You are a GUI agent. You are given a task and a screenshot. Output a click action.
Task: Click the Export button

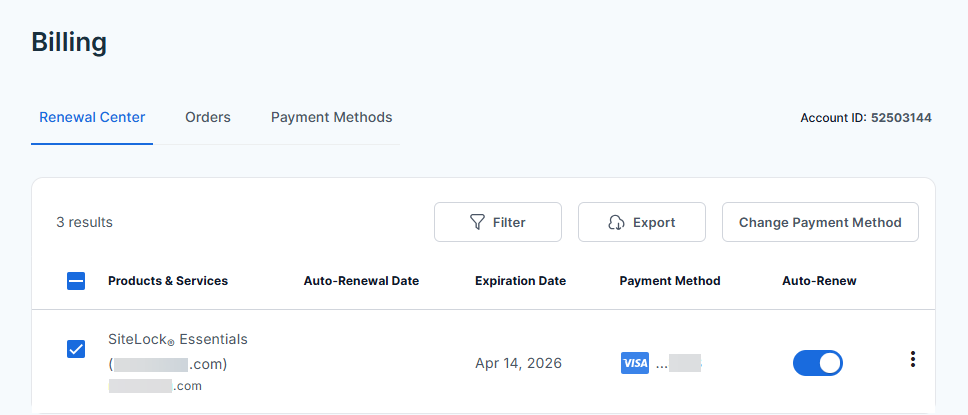(642, 222)
